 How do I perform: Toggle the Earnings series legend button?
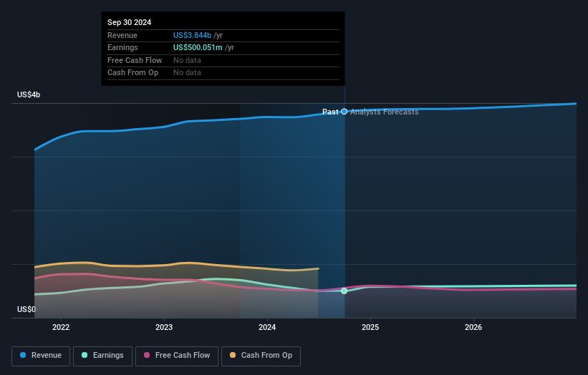point(102,356)
